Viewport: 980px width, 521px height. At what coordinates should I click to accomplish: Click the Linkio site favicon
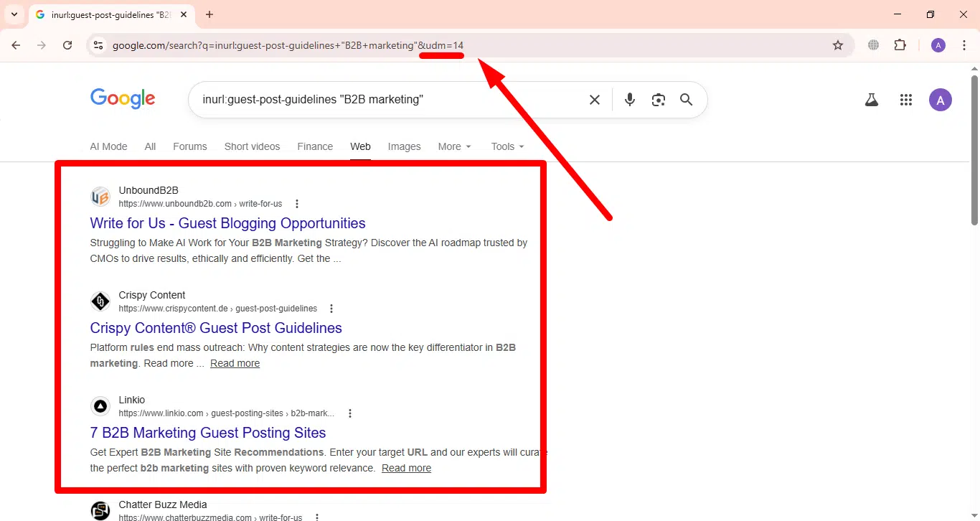point(100,406)
